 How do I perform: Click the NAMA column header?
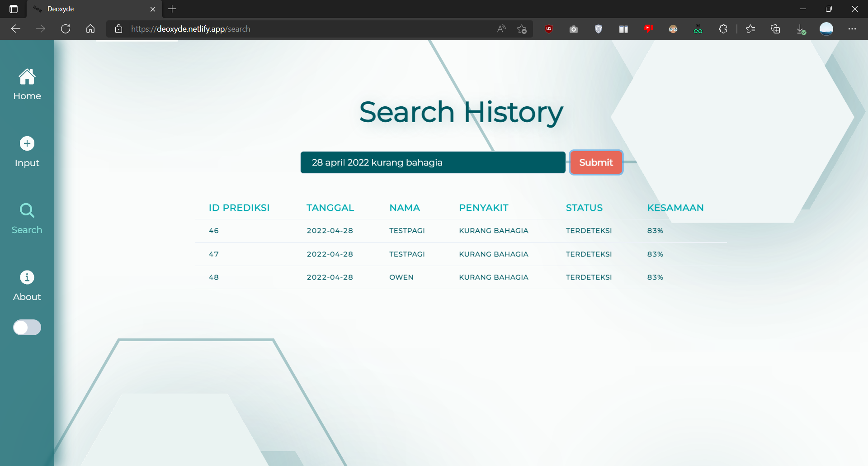point(405,208)
